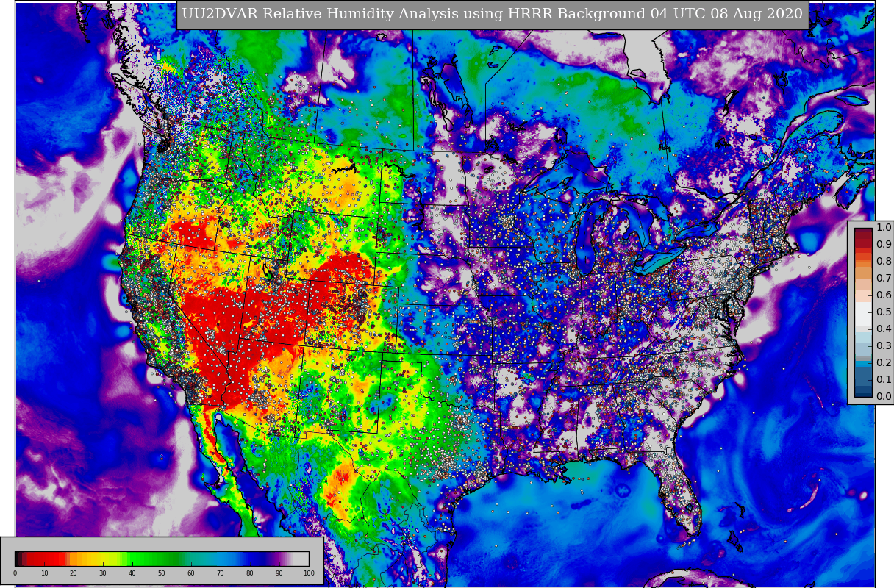894x588 pixels.
Task: Click the 20 tick label on the humidity colorbar
Action: coord(74,573)
